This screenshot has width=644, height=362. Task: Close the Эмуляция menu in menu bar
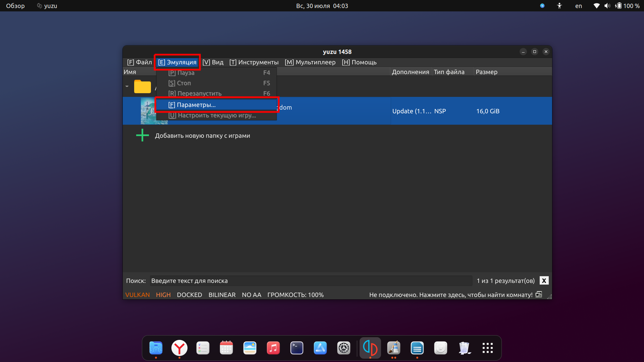(x=177, y=62)
